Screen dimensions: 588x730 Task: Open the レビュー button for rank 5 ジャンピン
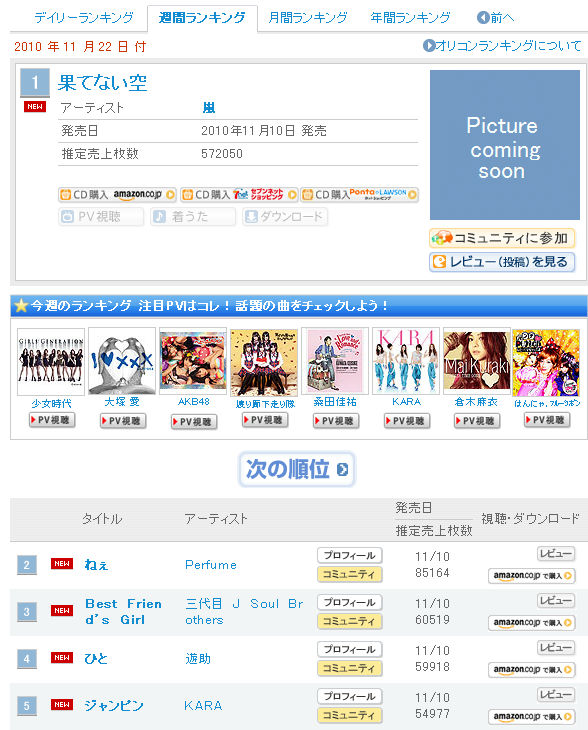(x=556, y=694)
